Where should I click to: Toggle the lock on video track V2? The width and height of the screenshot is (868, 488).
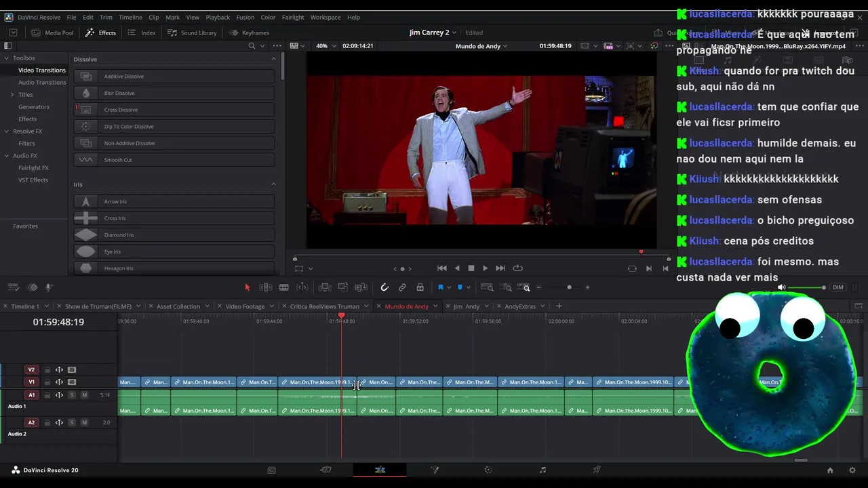(x=47, y=370)
